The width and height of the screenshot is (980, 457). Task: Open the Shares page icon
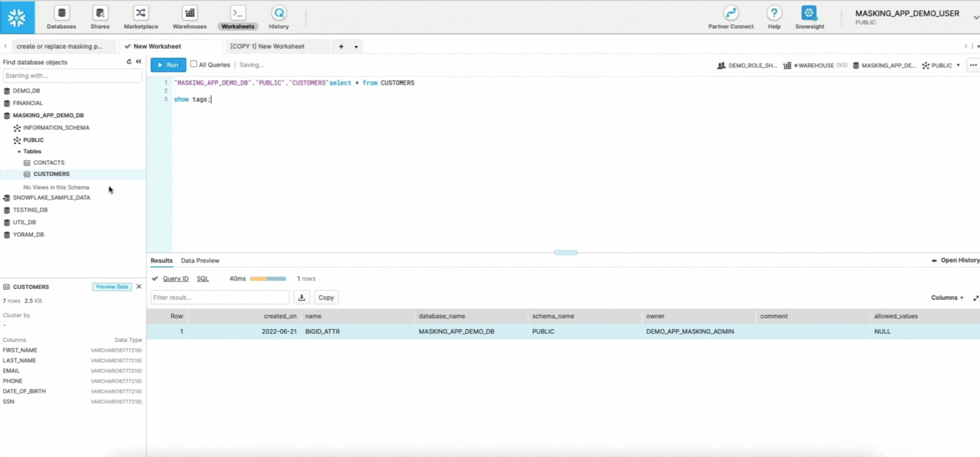(x=100, y=14)
